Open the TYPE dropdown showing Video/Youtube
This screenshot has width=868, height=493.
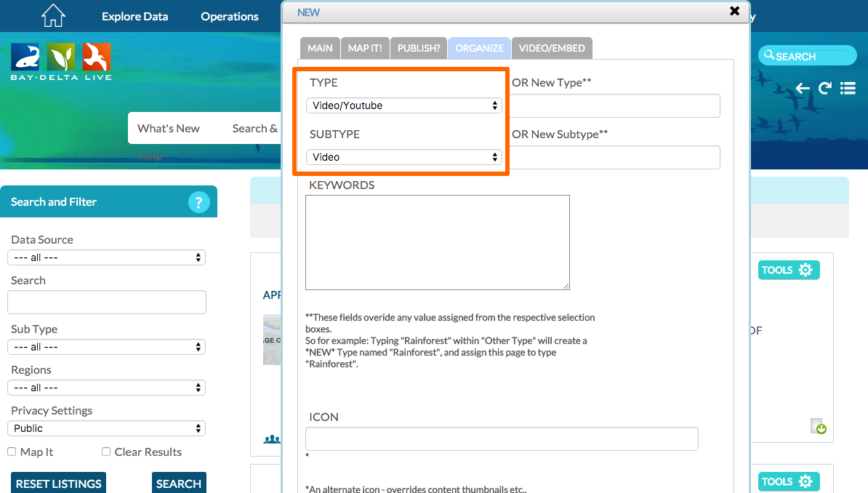(403, 105)
